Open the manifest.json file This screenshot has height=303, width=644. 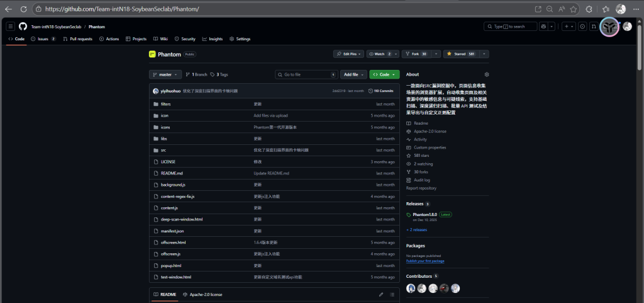tap(172, 231)
